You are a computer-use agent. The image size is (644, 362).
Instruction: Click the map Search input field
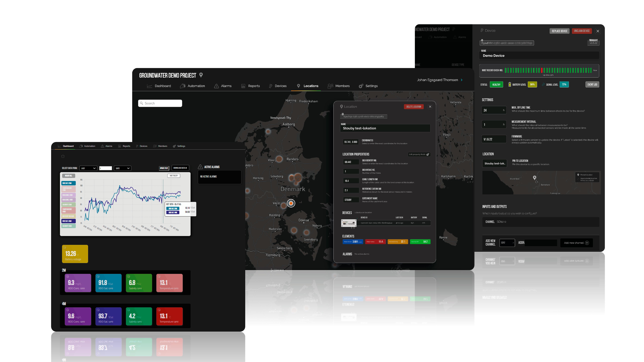pyautogui.click(x=160, y=103)
